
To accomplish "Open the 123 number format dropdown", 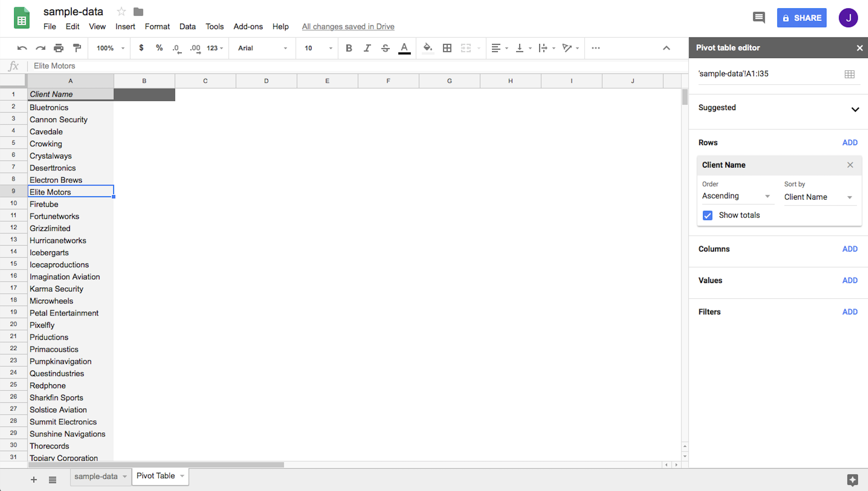I will click(x=215, y=48).
